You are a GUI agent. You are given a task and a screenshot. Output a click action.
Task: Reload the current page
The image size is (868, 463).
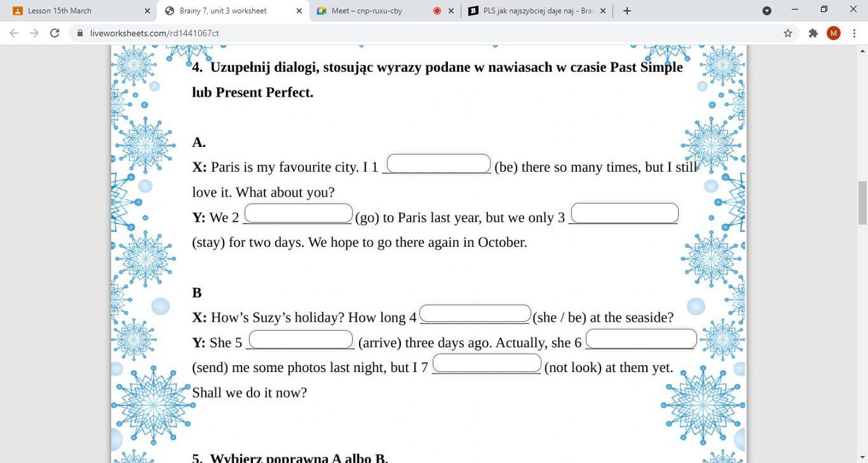(55, 33)
